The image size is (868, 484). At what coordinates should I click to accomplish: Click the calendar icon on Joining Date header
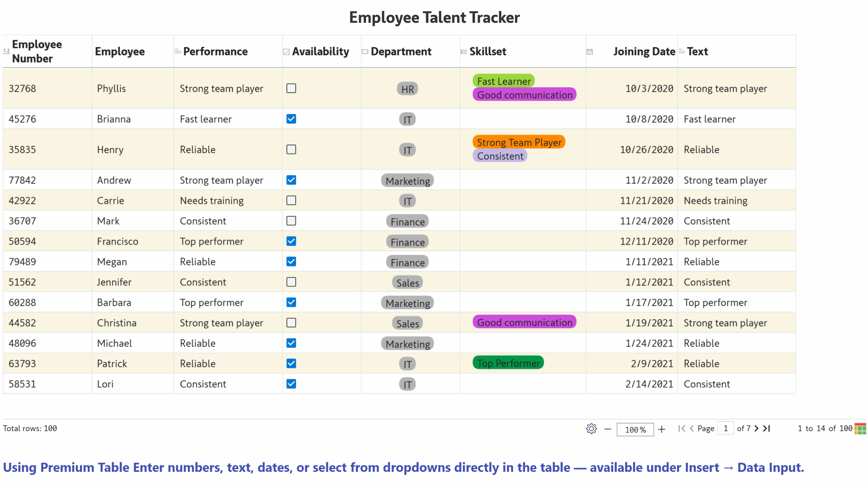point(589,52)
